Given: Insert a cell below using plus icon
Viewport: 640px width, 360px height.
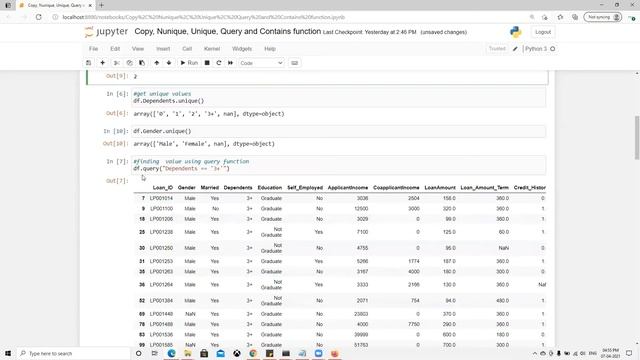Looking at the screenshot, I should coord(102,63).
